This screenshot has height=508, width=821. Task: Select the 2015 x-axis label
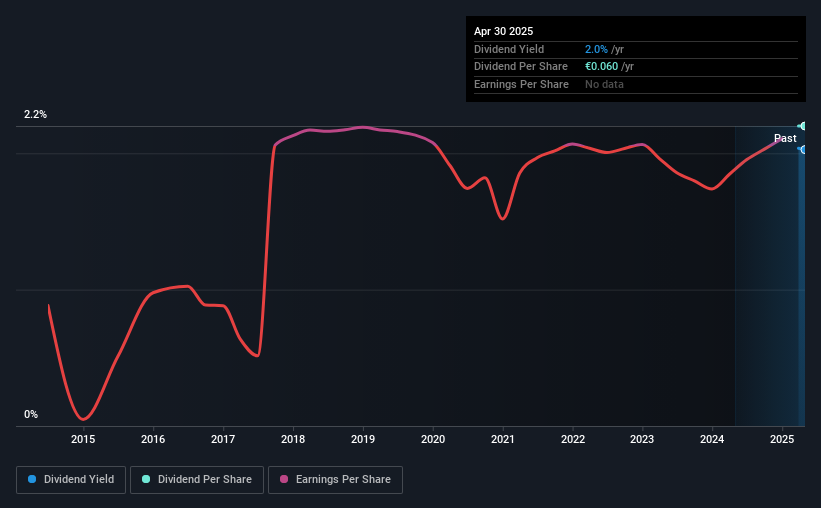83,439
